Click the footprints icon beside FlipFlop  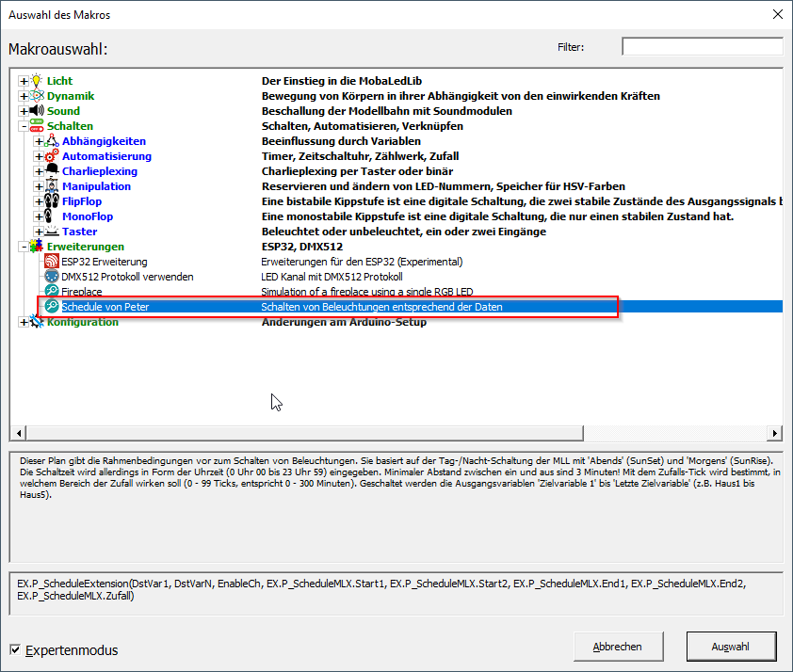(52, 201)
